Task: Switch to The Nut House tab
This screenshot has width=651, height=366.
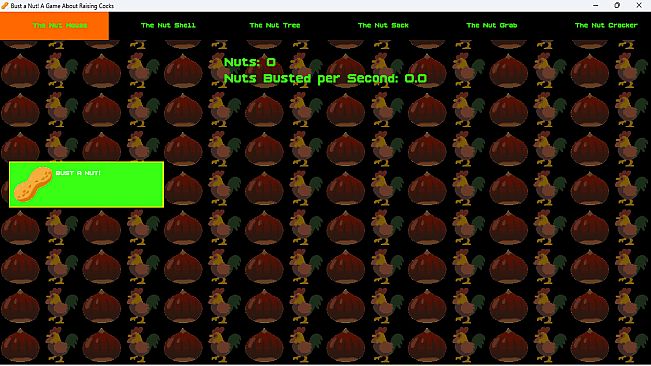Action: pos(54,26)
